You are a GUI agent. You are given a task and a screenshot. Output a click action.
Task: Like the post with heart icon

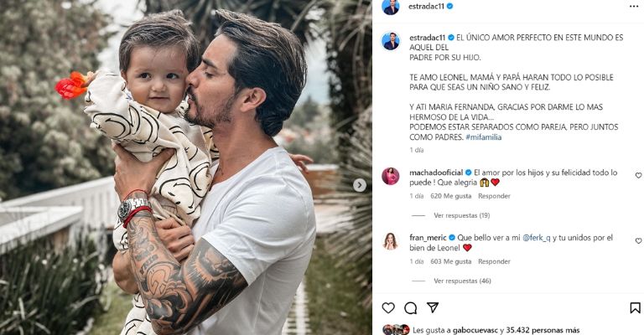[388, 307]
